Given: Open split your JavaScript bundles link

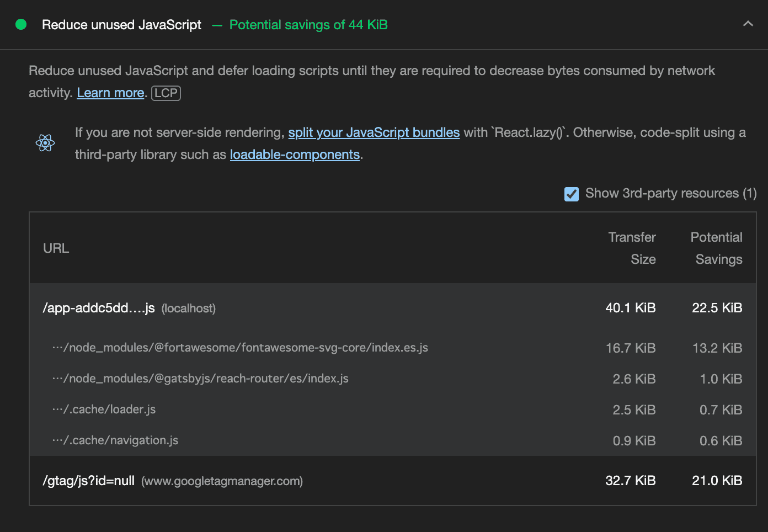Looking at the screenshot, I should (374, 132).
